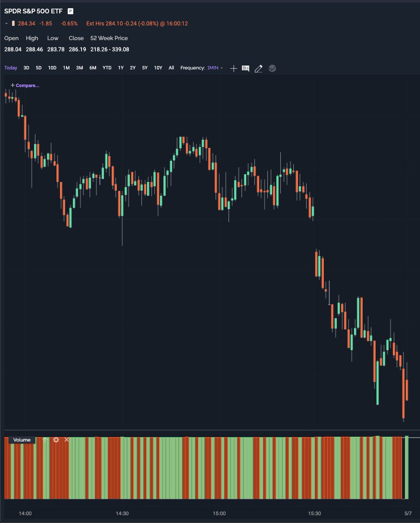This screenshot has width=420, height=523.
Task: Click the -0.65% change value
Action: pyautogui.click(x=69, y=24)
